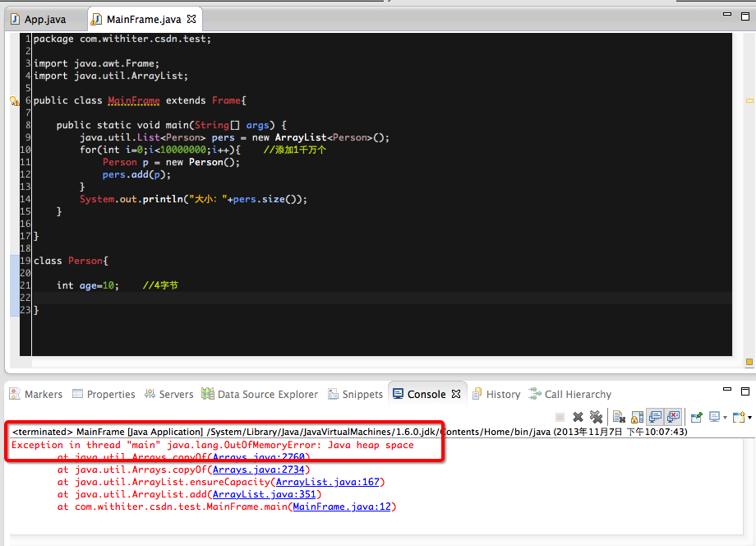Open the Arrays.java:2760 stack trace link
This screenshot has height=546, width=756.
click(258, 456)
